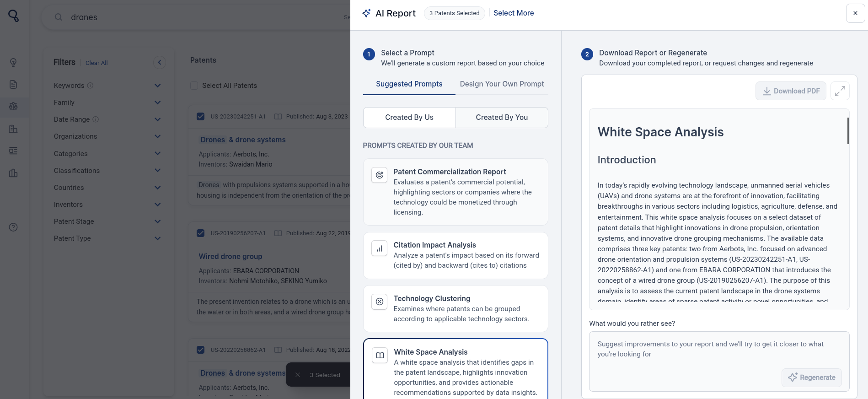Click the Regenerate button
This screenshot has width=868, height=399.
[811, 377]
